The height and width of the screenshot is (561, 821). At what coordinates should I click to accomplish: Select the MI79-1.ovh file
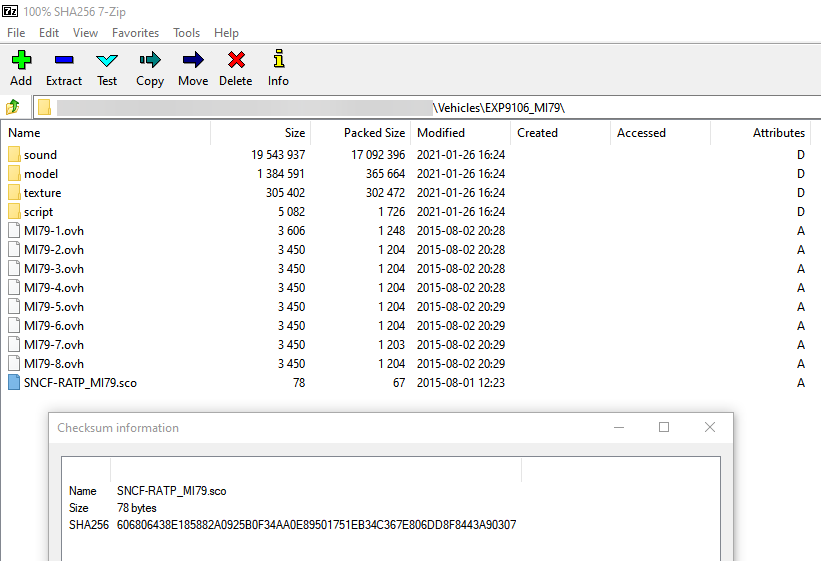[x=53, y=231]
